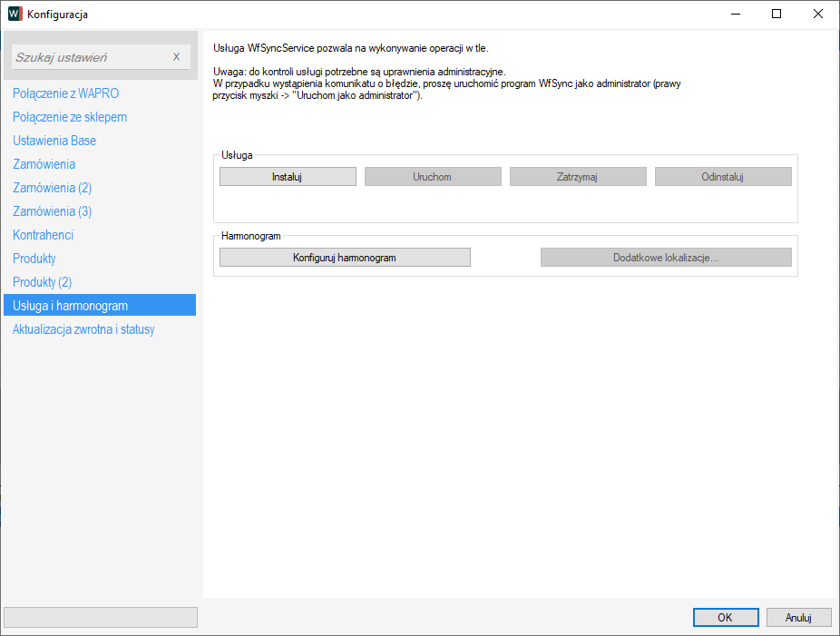Click the Instaluj service button

[288, 177]
